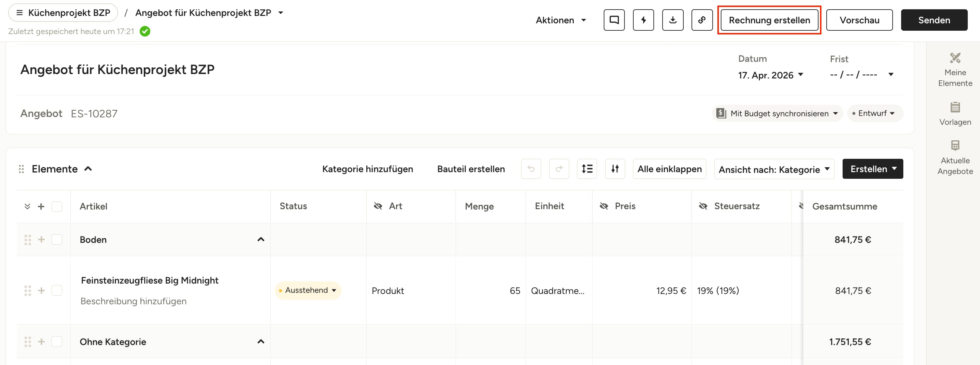Collapse the Elemente section chevron
Image resolution: width=980 pixels, height=365 pixels.
click(x=88, y=169)
